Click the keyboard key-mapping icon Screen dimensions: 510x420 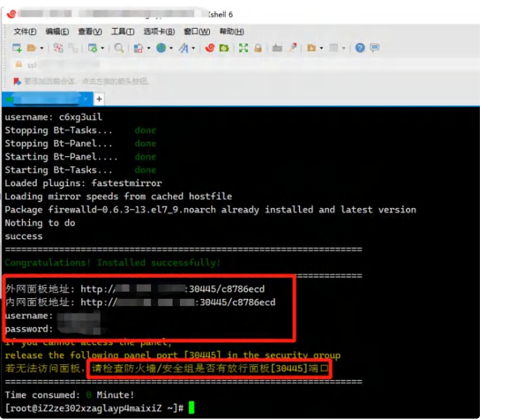(x=277, y=48)
